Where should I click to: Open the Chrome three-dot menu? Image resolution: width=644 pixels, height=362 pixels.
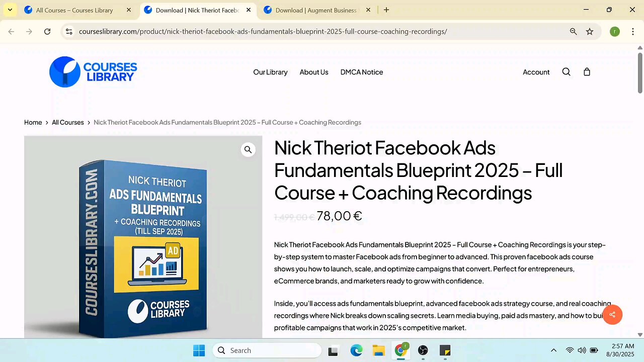pyautogui.click(x=632, y=32)
